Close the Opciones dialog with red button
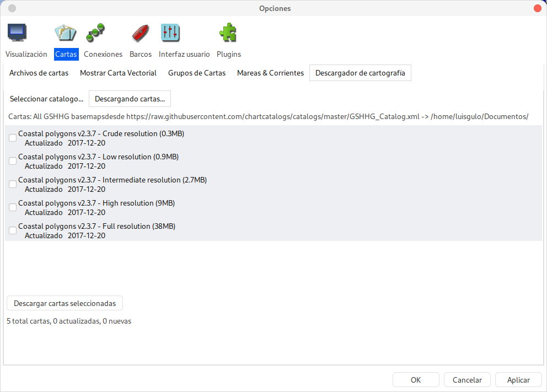Viewport: 547px width, 392px height. [x=538, y=8]
